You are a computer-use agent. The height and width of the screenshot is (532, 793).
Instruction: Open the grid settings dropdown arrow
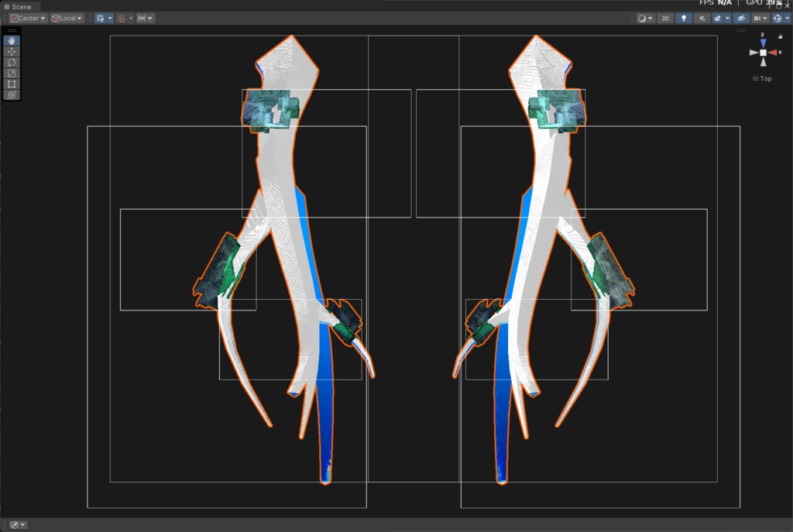coord(110,19)
